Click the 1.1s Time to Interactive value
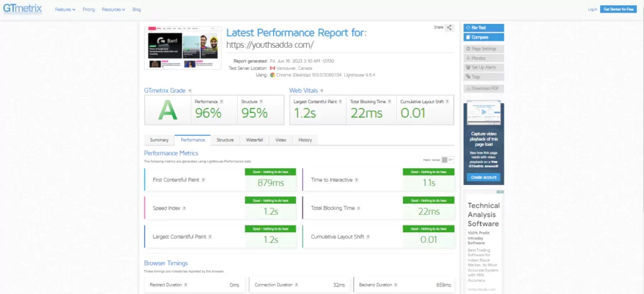 tap(429, 183)
